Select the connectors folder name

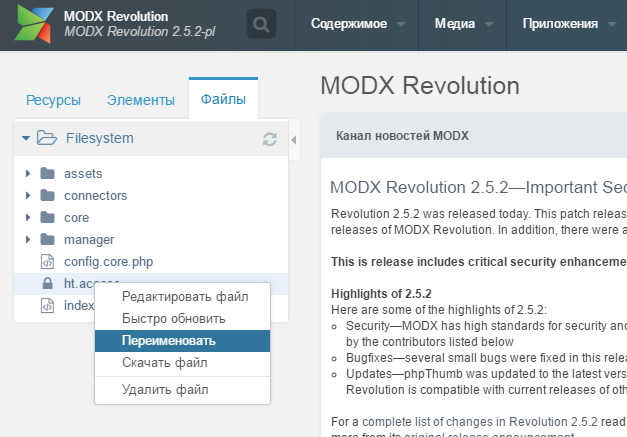point(96,196)
